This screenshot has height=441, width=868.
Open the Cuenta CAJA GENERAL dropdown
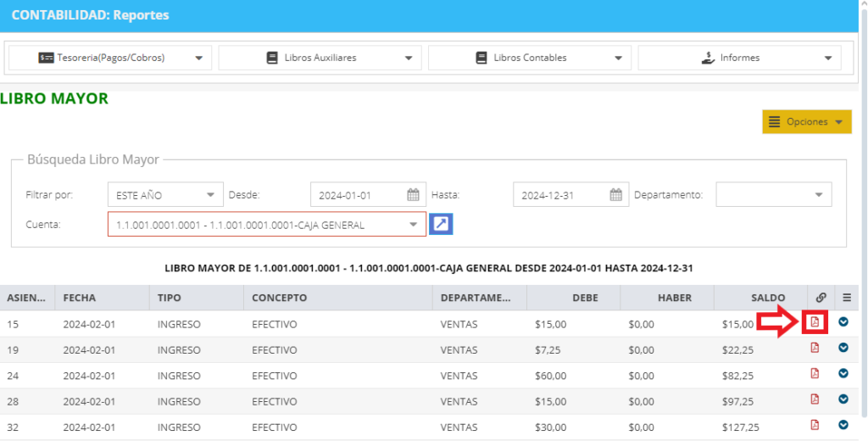point(267,225)
